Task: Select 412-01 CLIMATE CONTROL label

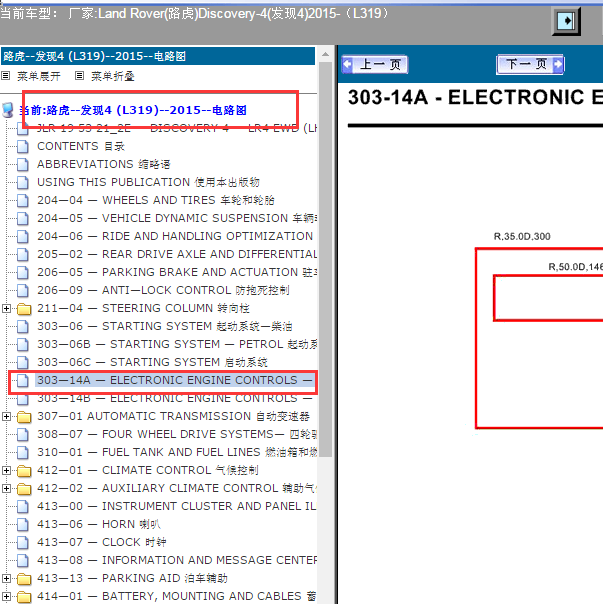Action: [148, 470]
